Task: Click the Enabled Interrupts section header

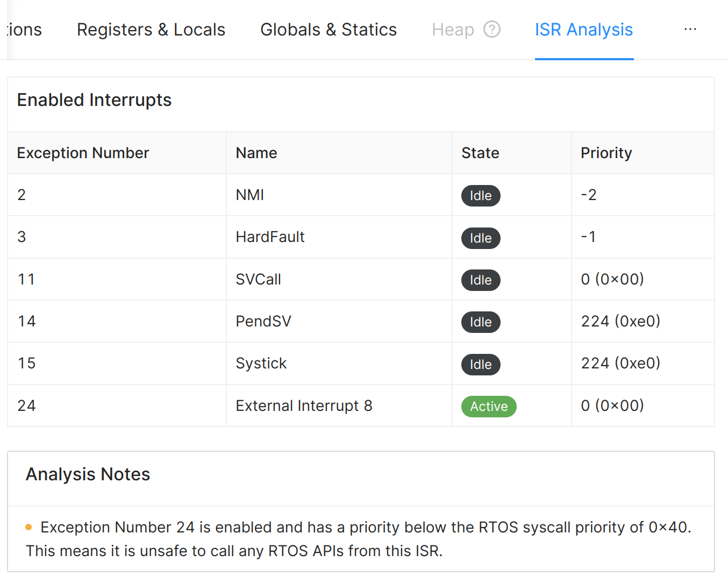Action: tap(94, 100)
